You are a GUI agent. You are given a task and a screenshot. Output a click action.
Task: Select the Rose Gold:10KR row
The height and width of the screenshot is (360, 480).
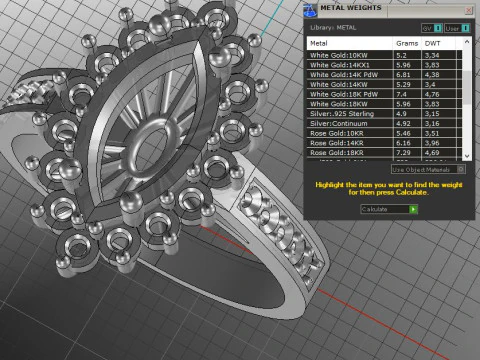(x=384, y=133)
